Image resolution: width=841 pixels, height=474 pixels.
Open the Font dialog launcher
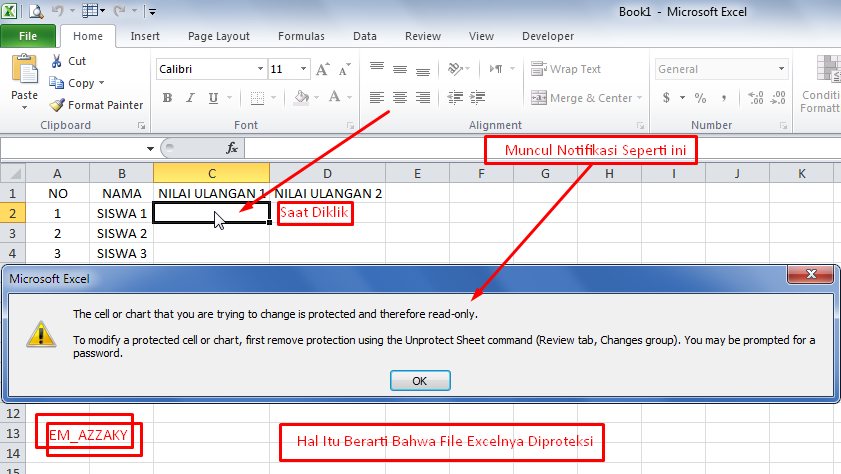click(x=350, y=125)
